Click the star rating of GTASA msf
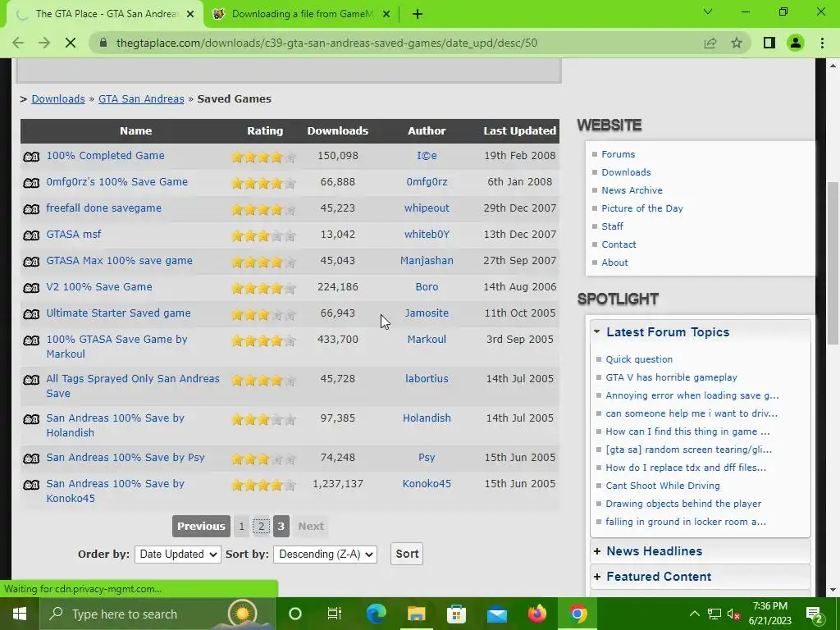 [263, 235]
